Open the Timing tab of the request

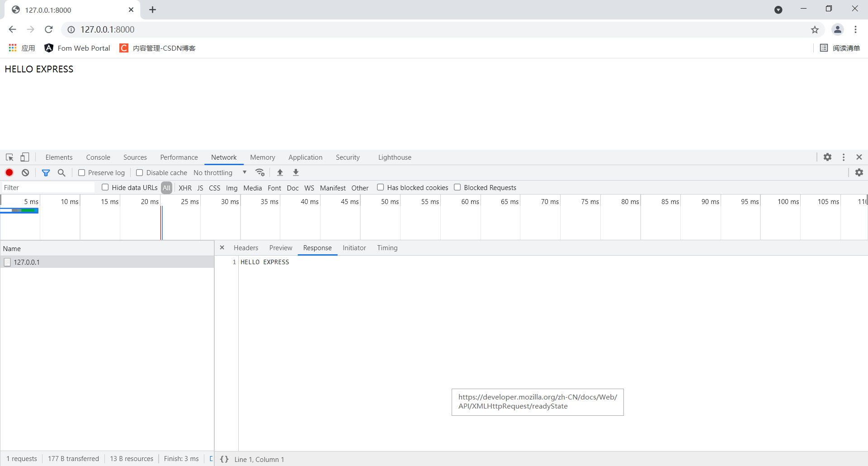point(387,248)
